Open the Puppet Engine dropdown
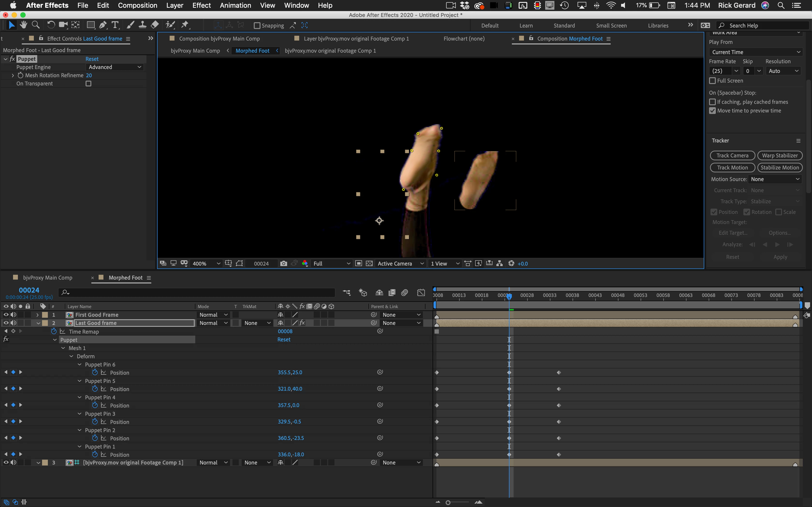 (114, 67)
